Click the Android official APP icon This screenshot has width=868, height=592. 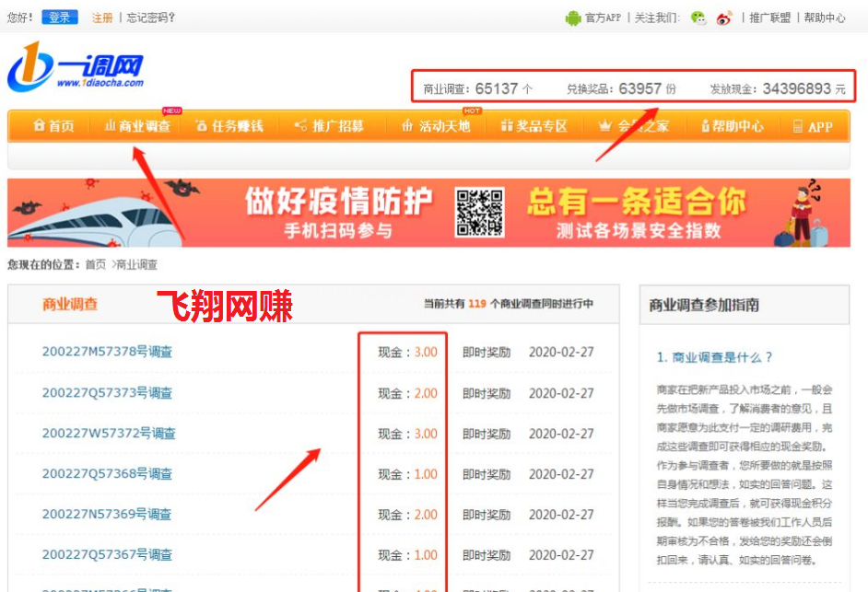[575, 17]
